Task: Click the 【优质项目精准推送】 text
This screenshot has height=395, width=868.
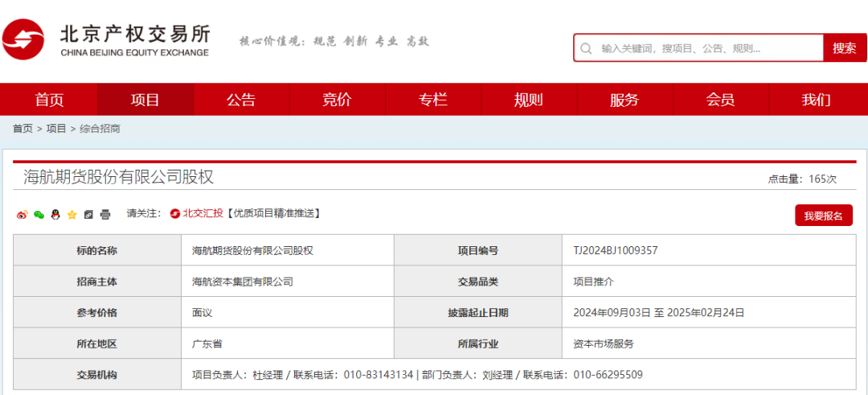Action: [272, 213]
